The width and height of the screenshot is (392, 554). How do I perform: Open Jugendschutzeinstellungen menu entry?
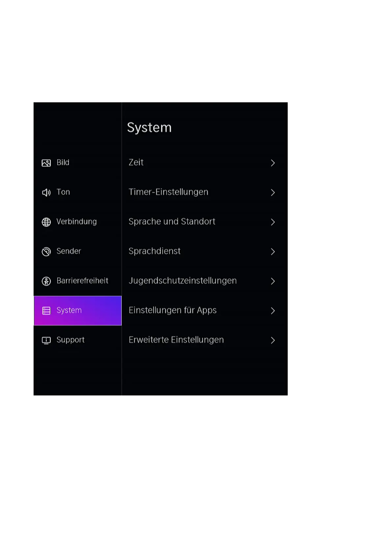[x=182, y=281]
